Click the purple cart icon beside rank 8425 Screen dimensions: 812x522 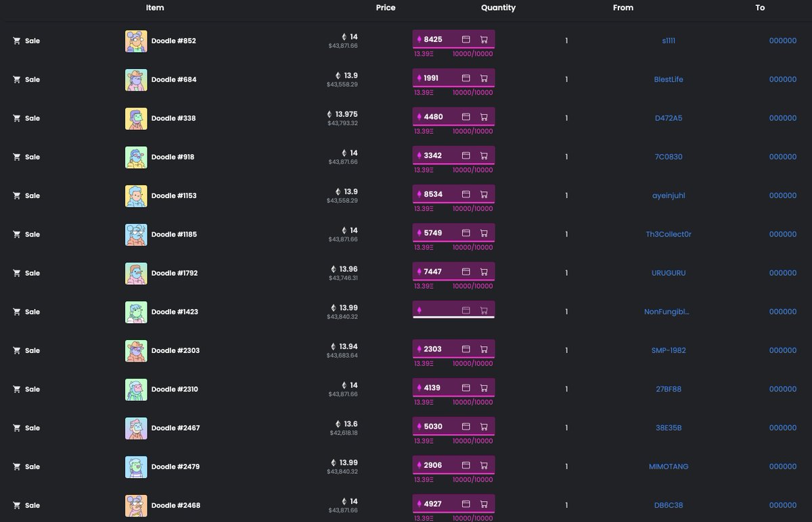484,39
